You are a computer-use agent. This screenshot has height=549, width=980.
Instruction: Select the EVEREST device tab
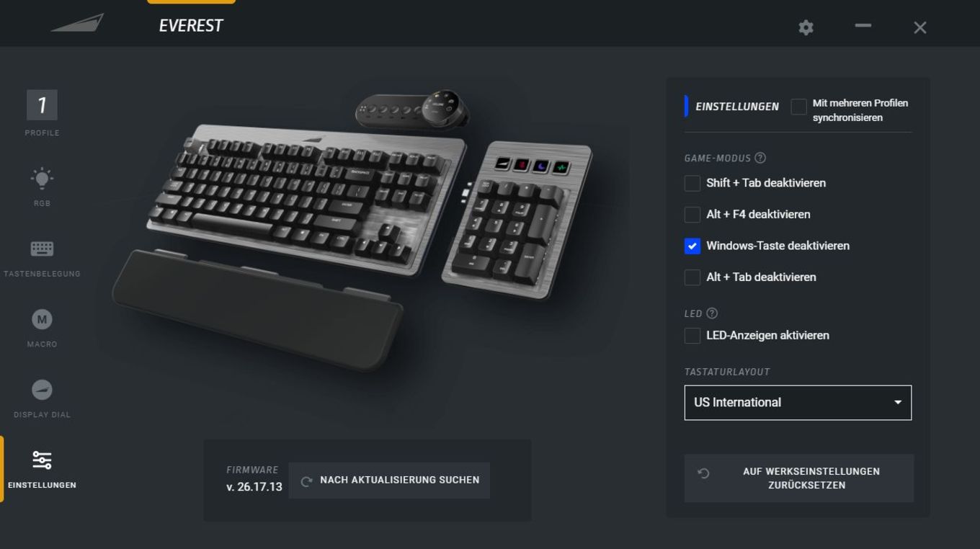point(191,26)
